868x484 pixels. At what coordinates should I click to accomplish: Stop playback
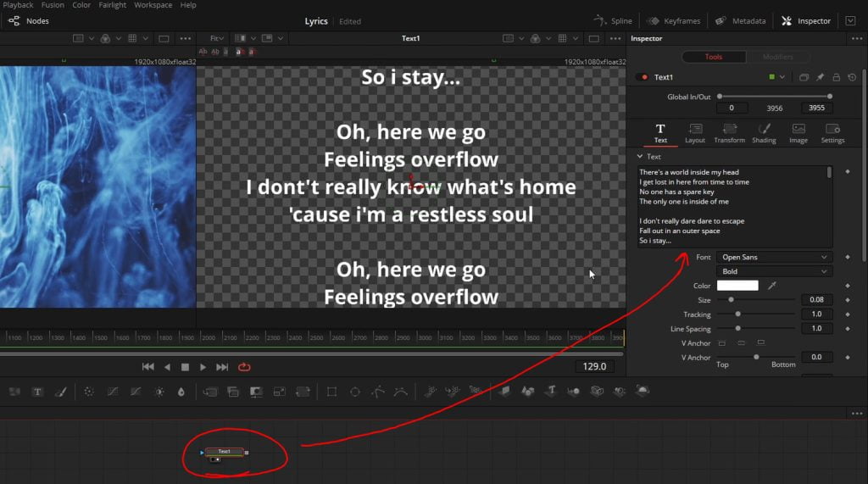point(185,366)
